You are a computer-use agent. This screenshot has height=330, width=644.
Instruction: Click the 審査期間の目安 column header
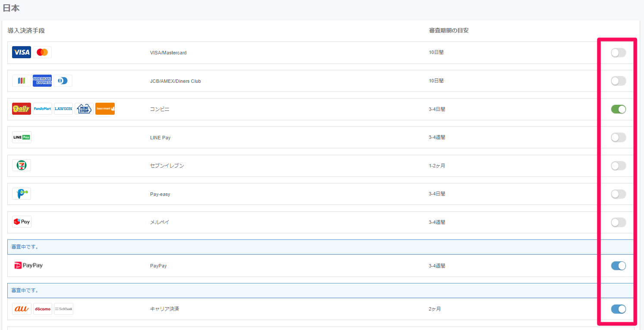(x=449, y=31)
